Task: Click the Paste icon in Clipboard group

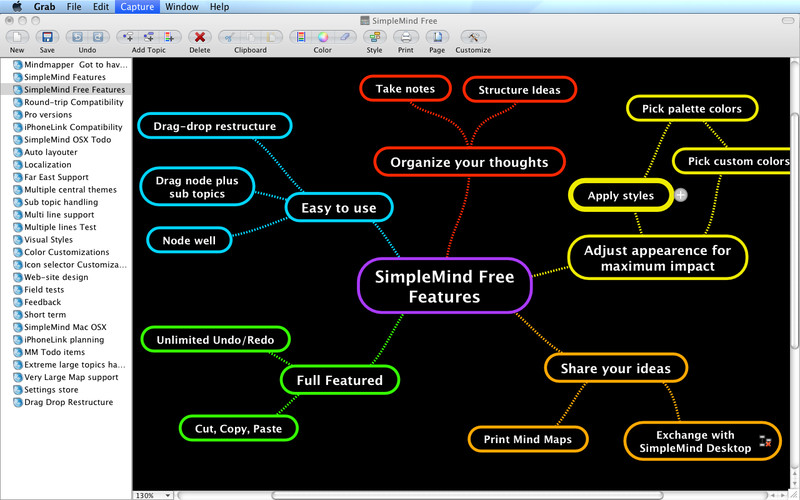Action: tap(271, 37)
